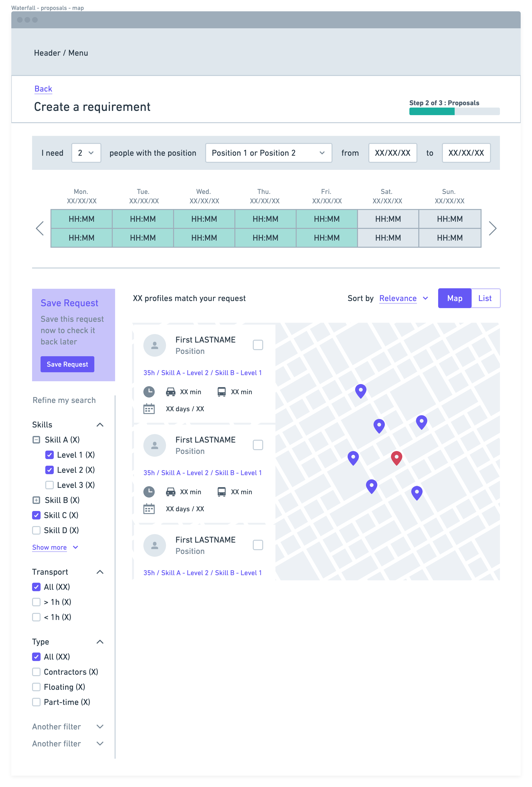Screen dimensions: 532x787
Task: Uncheck Level 1 (X) checkbox
Action: click(50, 455)
